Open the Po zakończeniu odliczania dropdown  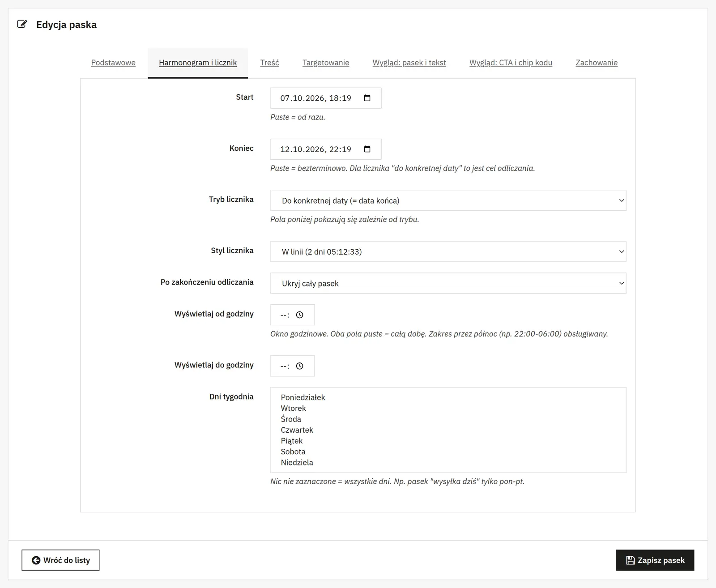448,283
